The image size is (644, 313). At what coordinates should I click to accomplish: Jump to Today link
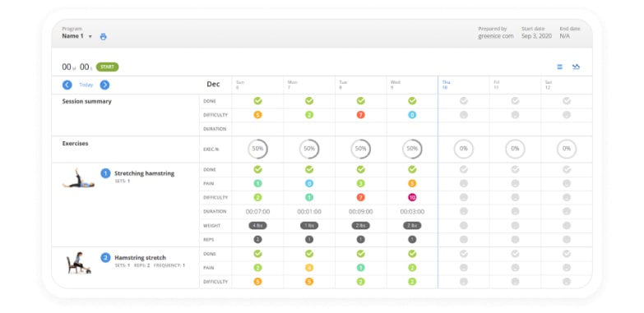click(x=86, y=85)
